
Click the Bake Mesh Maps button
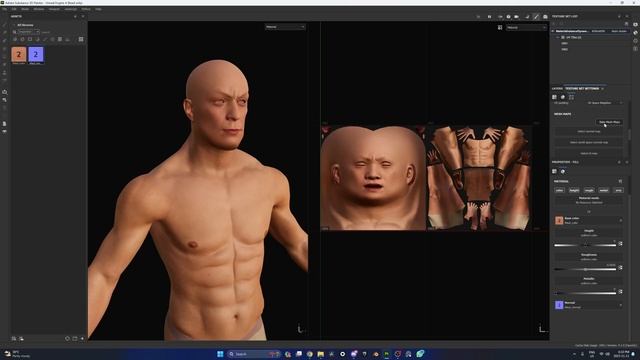(609, 122)
